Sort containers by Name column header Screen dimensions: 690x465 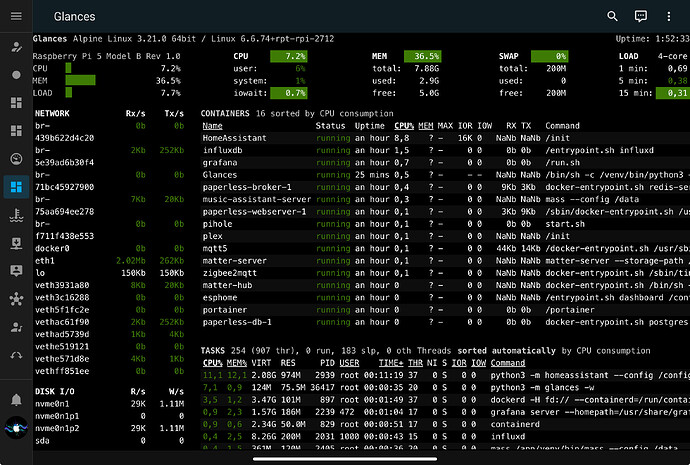[213, 126]
